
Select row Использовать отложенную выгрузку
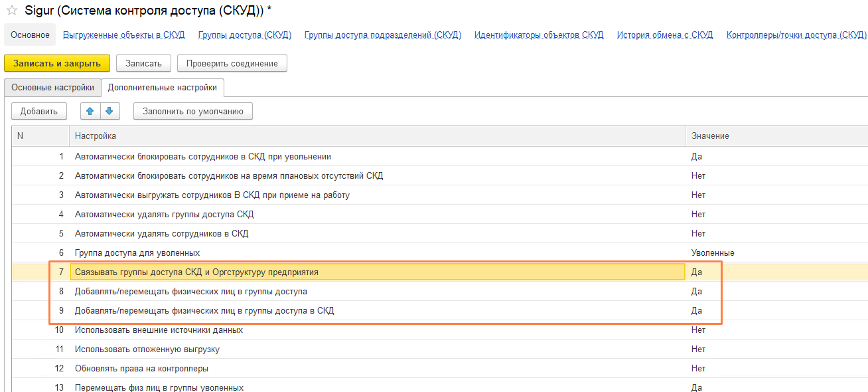[377, 349]
